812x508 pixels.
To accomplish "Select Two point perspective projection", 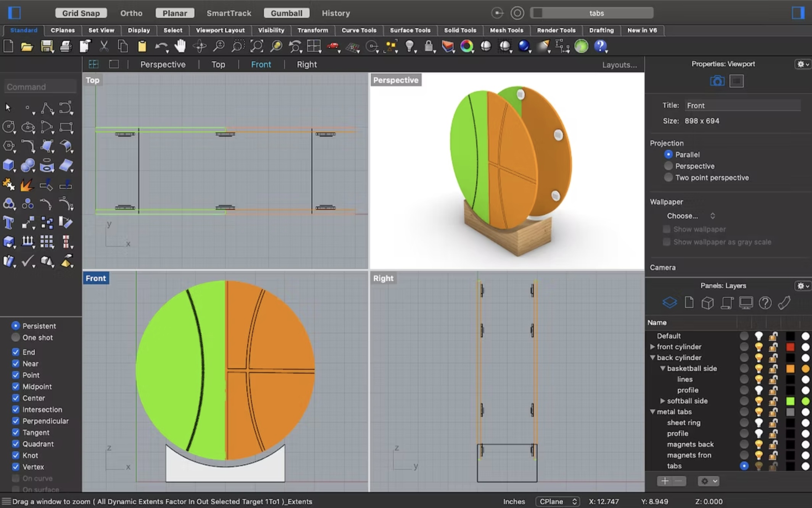I will pos(668,177).
